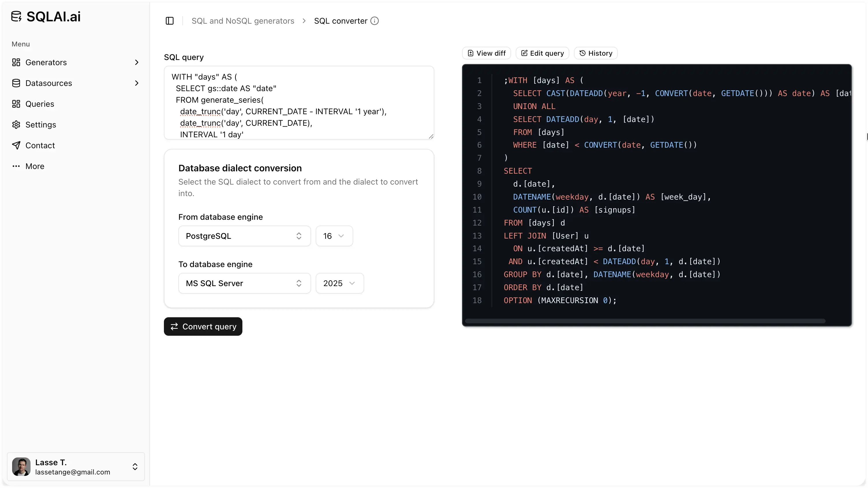Toggle the sidebar panel icon in breadcrumb bar
The width and height of the screenshot is (868, 488).
coord(169,20)
